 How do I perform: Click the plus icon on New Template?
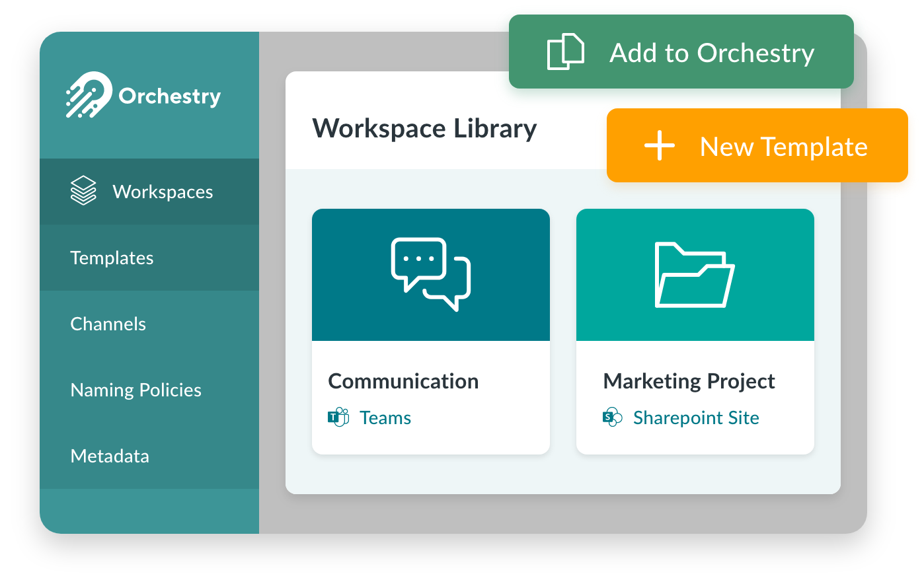tap(659, 146)
